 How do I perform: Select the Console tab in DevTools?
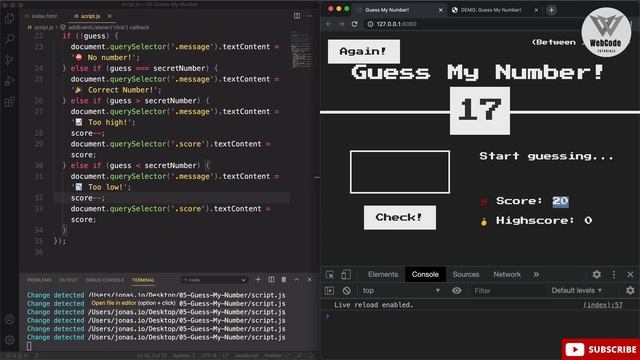click(x=425, y=275)
